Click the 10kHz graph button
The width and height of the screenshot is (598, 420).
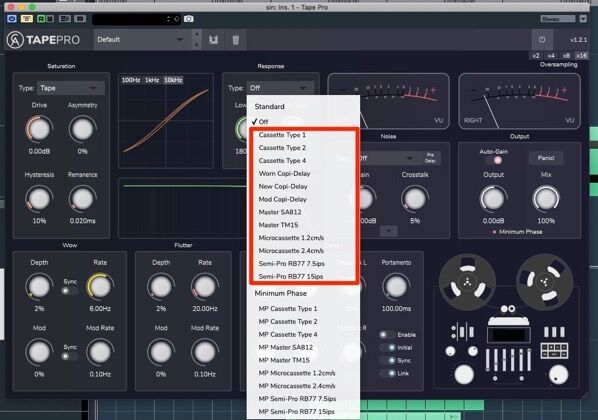click(173, 80)
